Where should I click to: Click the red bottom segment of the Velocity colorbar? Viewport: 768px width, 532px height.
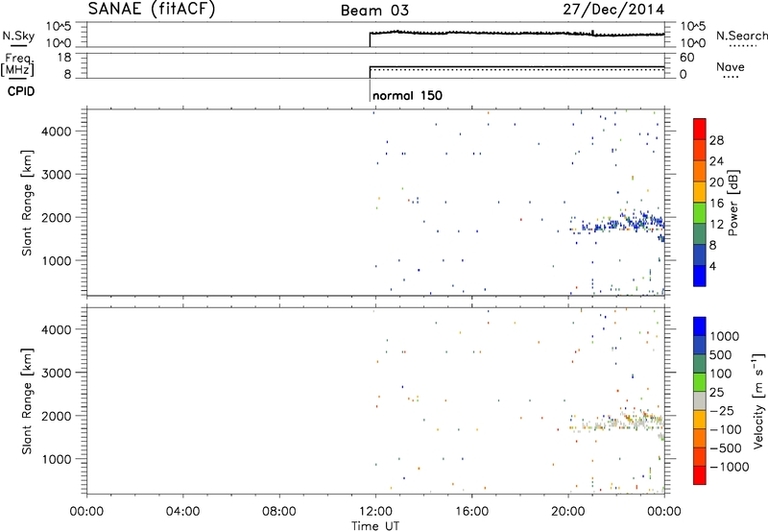(x=700, y=475)
